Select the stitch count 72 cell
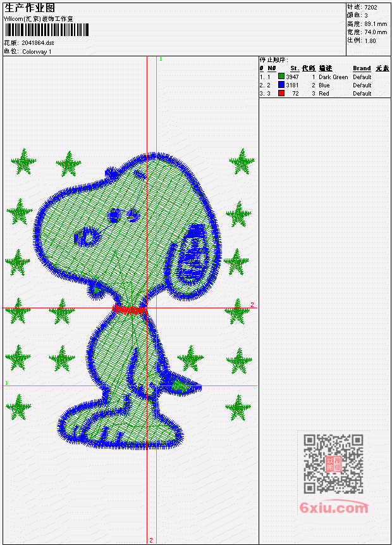This screenshot has height=545, width=392. click(295, 93)
